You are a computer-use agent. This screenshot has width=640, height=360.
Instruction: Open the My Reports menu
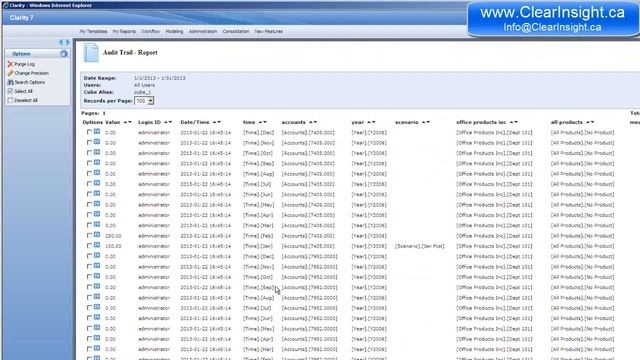[x=124, y=31]
